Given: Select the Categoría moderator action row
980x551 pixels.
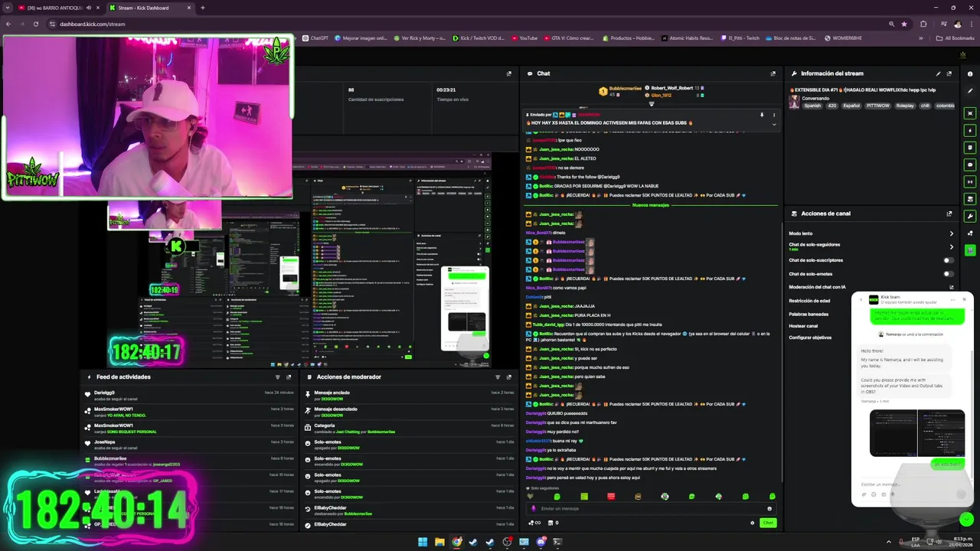Looking at the screenshot, I should pos(409,429).
